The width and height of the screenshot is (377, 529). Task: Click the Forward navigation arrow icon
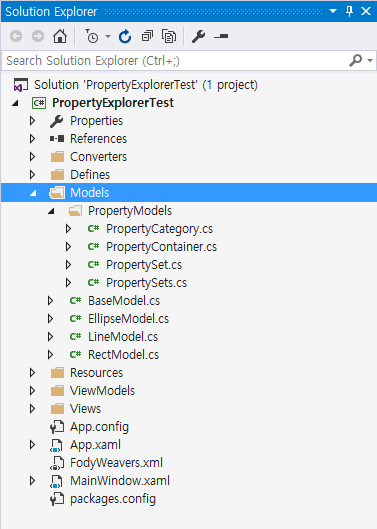click(38, 36)
